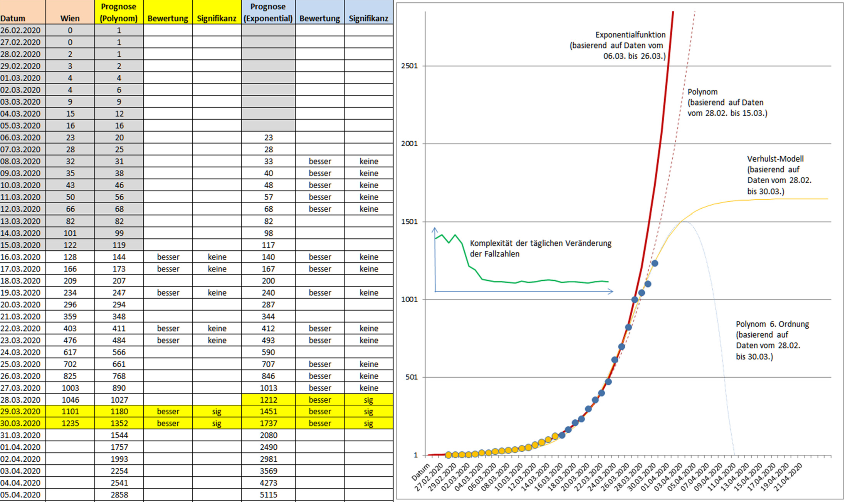Select the yellow 'Bewertung' header cell

168,12
